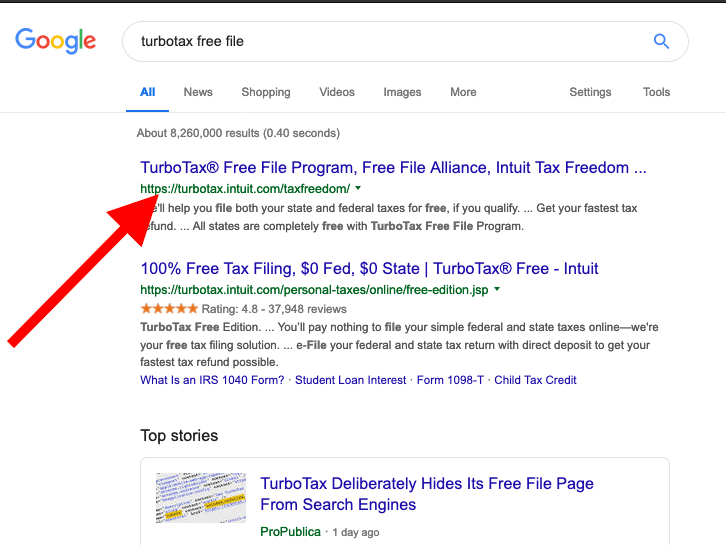Open Form 1098-T sitelink
This screenshot has height=545, width=726.
(x=450, y=380)
